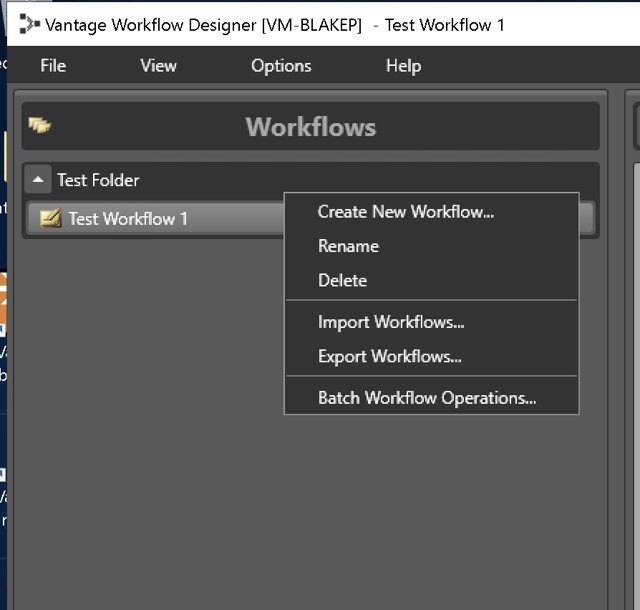The image size is (640, 610).
Task: Open Batch Workflow Operations dialog
Action: (x=431, y=398)
